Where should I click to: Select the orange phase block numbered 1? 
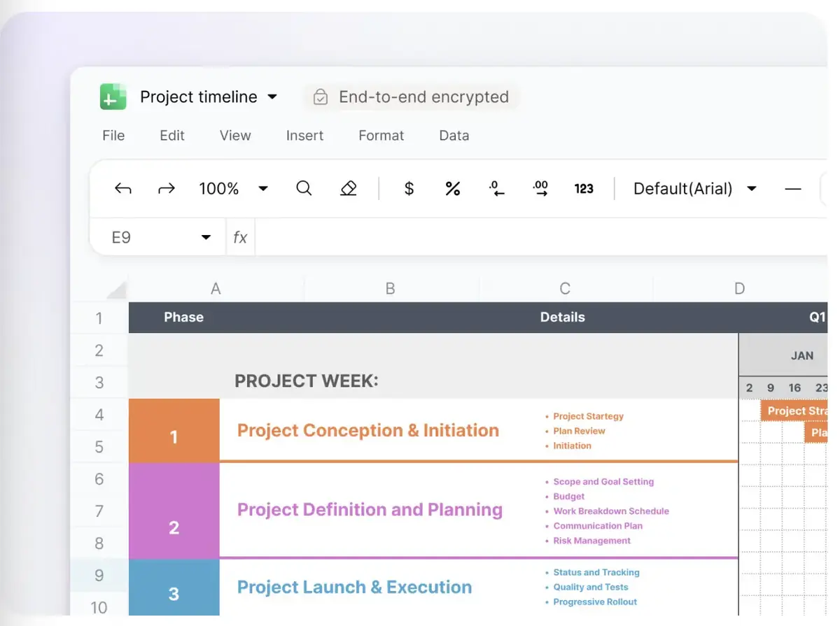[174, 430]
